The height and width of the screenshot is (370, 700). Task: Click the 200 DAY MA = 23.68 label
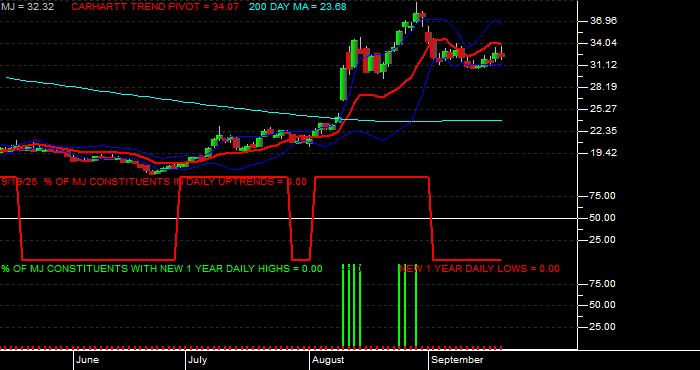(297, 7)
